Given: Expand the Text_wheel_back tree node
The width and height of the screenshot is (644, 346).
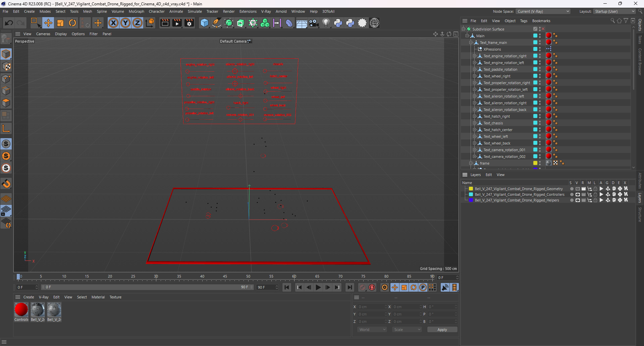Looking at the screenshot, I should 474,143.
